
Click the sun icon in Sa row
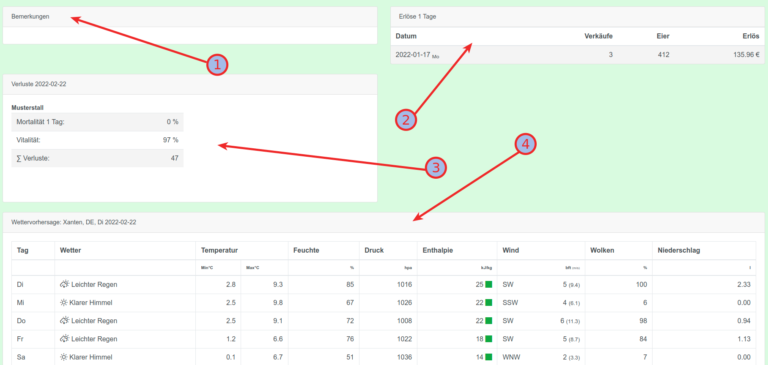(64, 357)
